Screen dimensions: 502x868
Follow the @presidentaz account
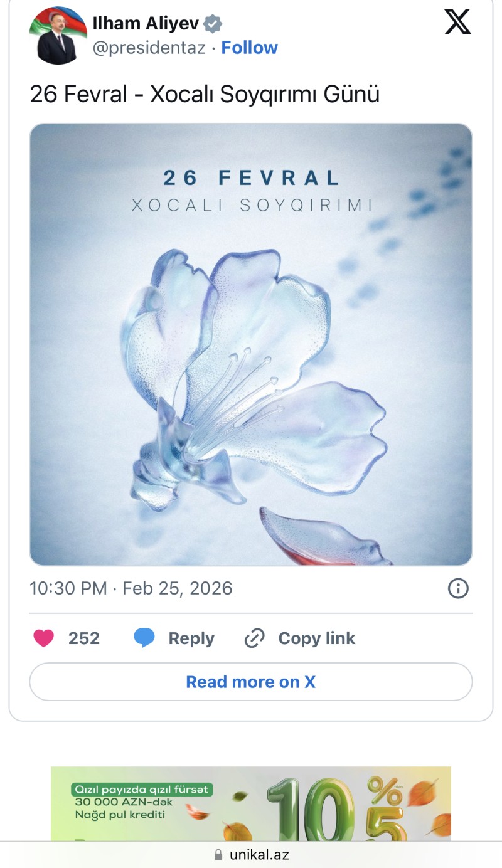tap(249, 48)
